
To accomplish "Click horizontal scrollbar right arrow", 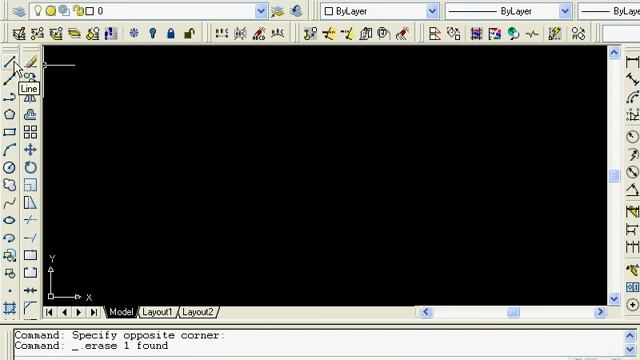I will 600,312.
